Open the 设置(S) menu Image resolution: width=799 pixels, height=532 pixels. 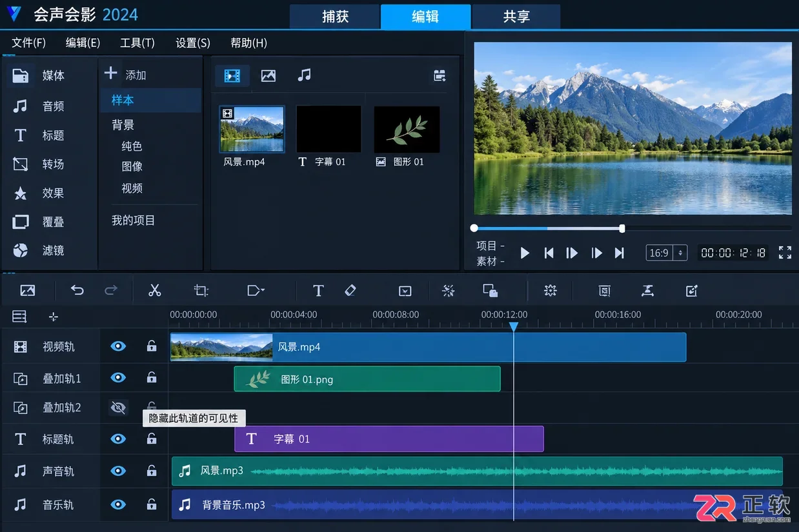click(193, 43)
